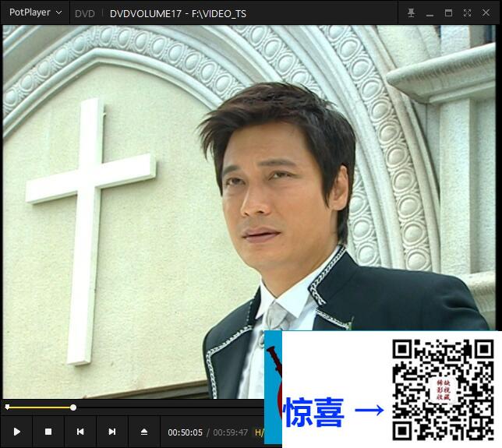The image size is (502, 448).
Task: Skip to the previous chapter
Action: 80,432
